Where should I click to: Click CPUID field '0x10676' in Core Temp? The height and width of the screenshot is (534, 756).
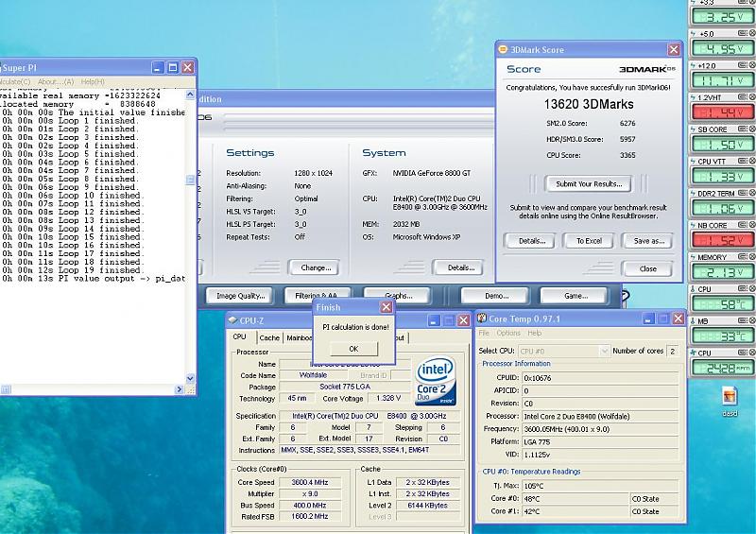pos(600,378)
